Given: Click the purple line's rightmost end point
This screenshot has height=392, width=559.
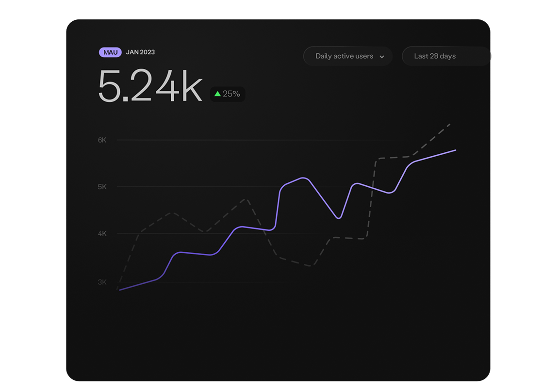Looking at the screenshot, I should pyautogui.click(x=455, y=150).
